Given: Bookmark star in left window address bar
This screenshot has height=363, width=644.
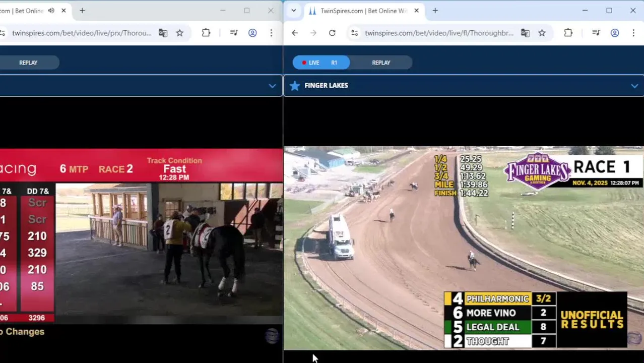Looking at the screenshot, I should [x=180, y=33].
